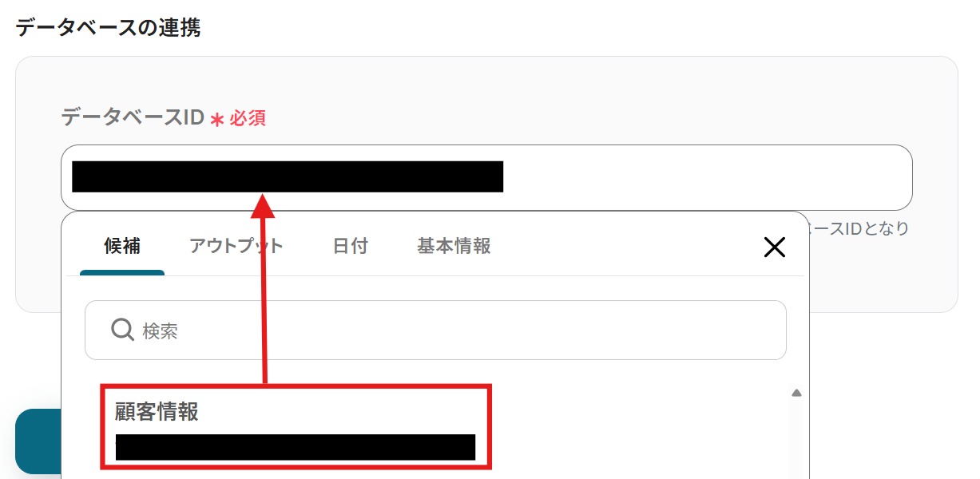The height and width of the screenshot is (479, 980).
Task: Show the 基本情報 tab
Action: tap(454, 246)
